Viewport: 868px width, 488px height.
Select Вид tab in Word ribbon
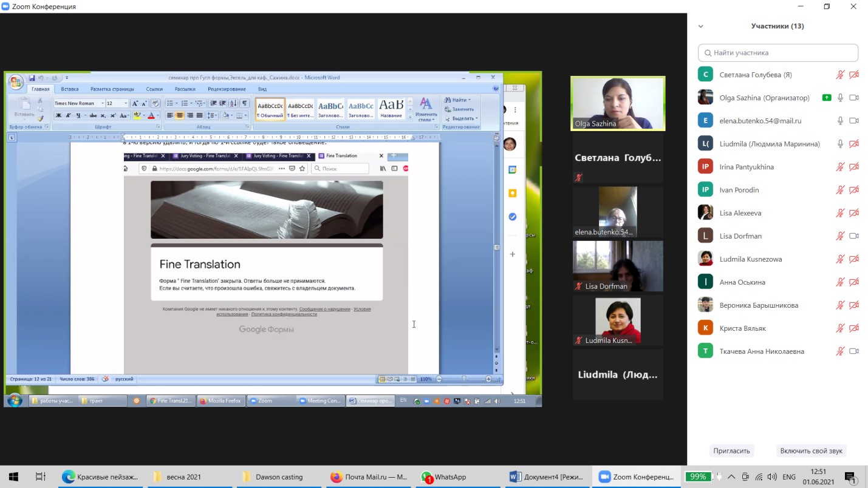point(262,89)
